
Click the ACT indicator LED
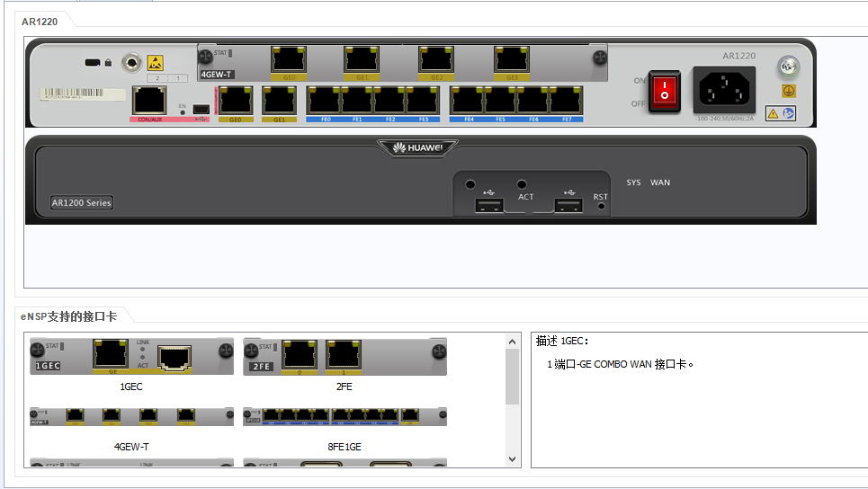(x=522, y=184)
